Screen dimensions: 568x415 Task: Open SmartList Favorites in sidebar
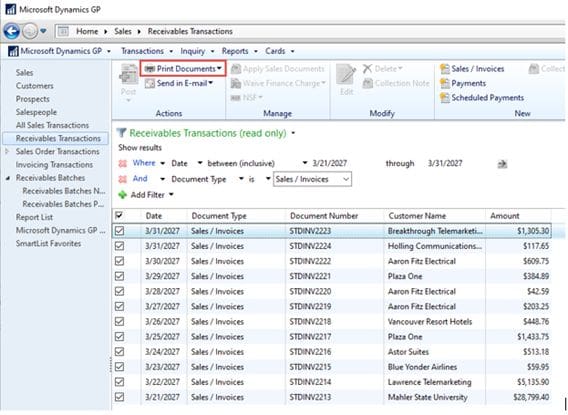pyautogui.click(x=48, y=243)
